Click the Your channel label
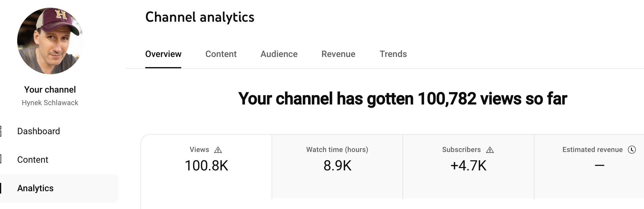644x209 pixels. click(x=50, y=90)
